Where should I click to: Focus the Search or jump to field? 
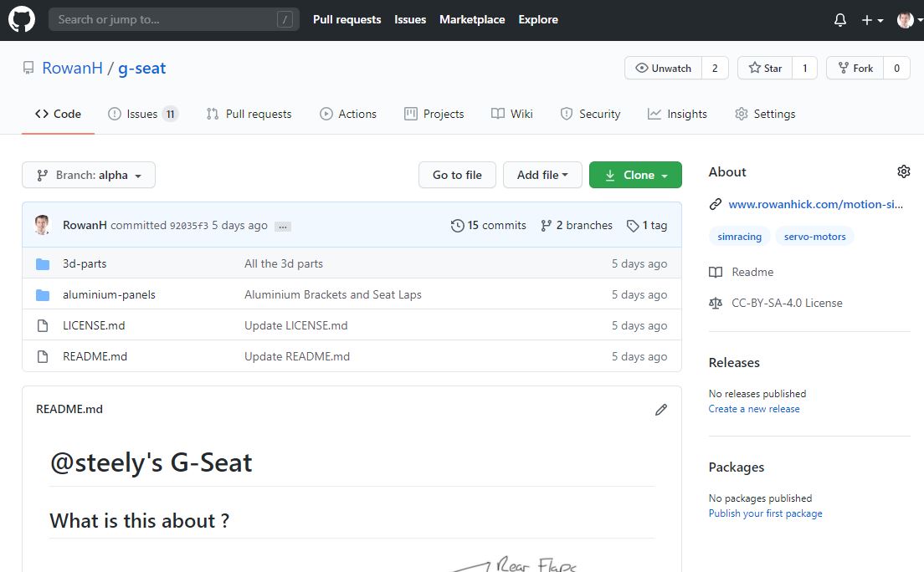tap(174, 19)
